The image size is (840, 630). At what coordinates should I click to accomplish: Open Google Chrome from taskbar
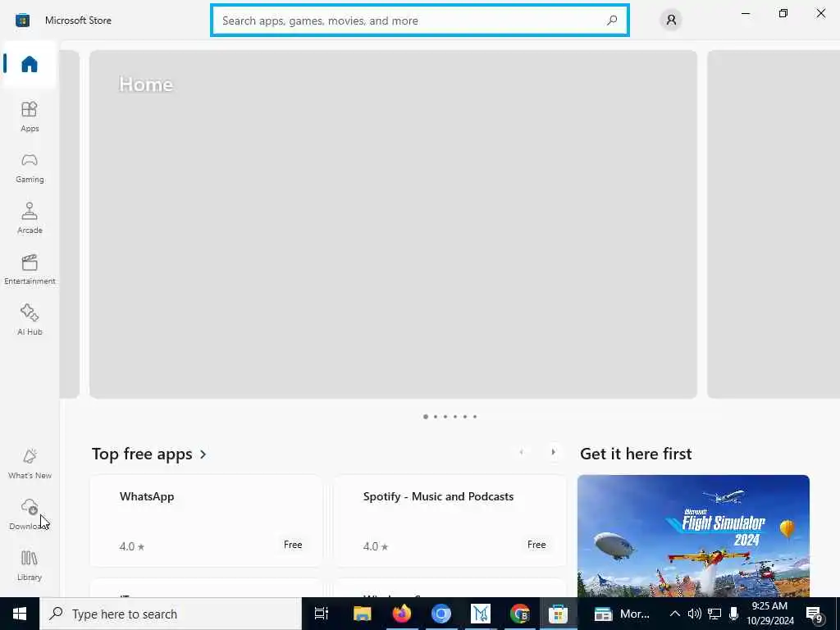point(519,614)
